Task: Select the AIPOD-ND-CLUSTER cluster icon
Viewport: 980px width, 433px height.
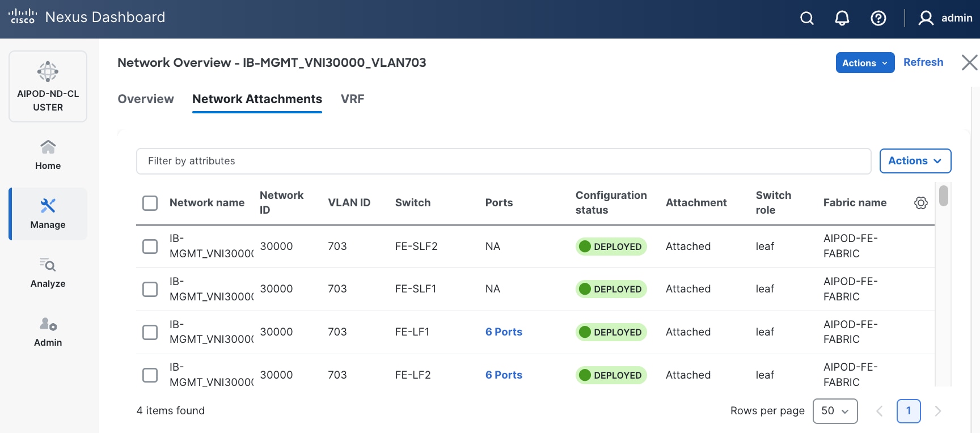Action: [48, 72]
